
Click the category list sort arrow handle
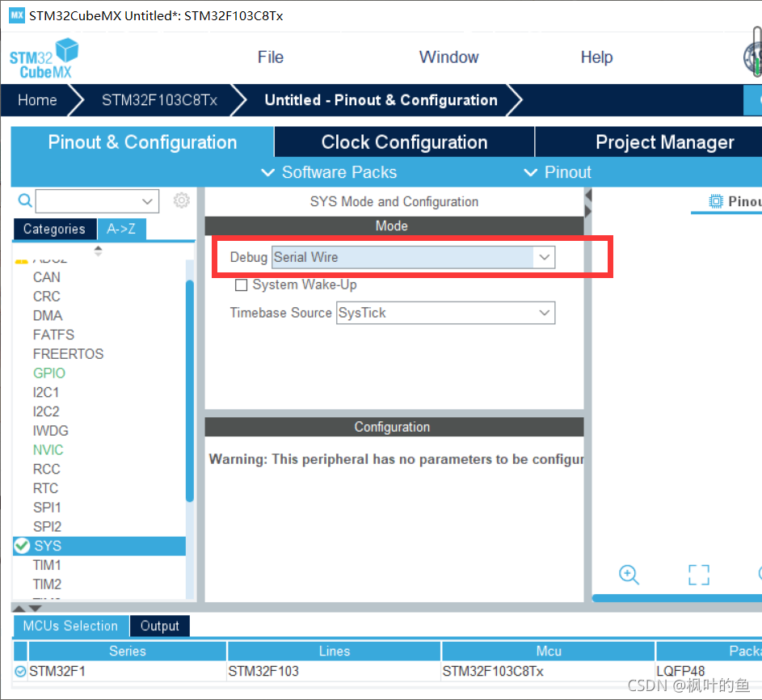pyautogui.click(x=98, y=251)
